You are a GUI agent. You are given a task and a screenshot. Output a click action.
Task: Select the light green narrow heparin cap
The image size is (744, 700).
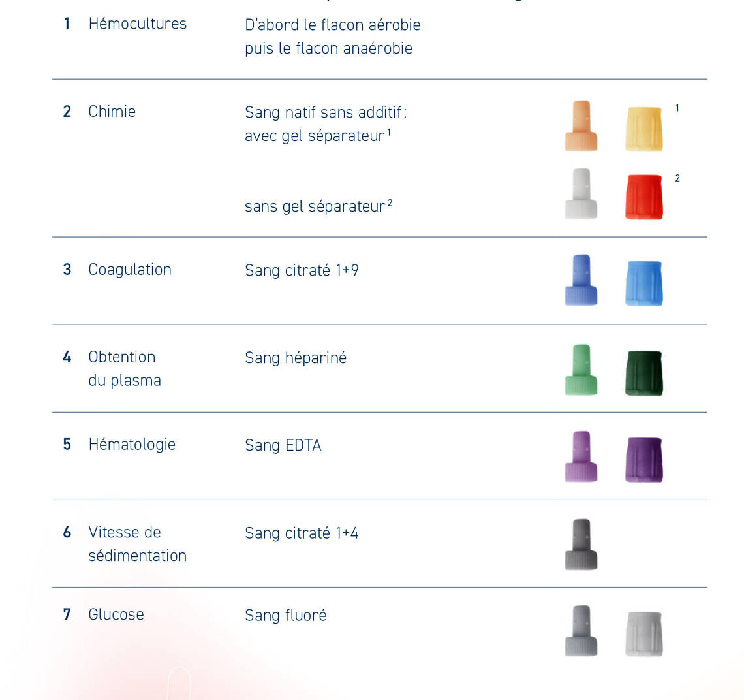click(x=581, y=370)
